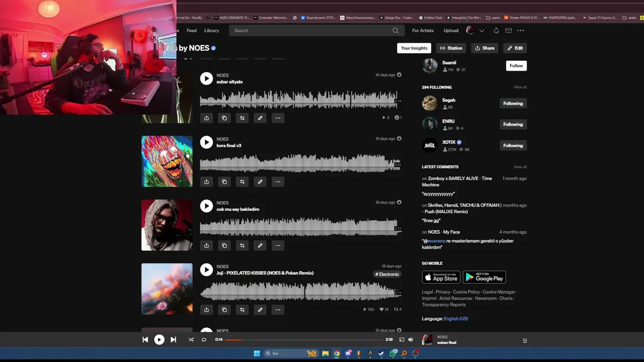Open Your Insights
This screenshot has height=362, width=644.
tap(414, 48)
